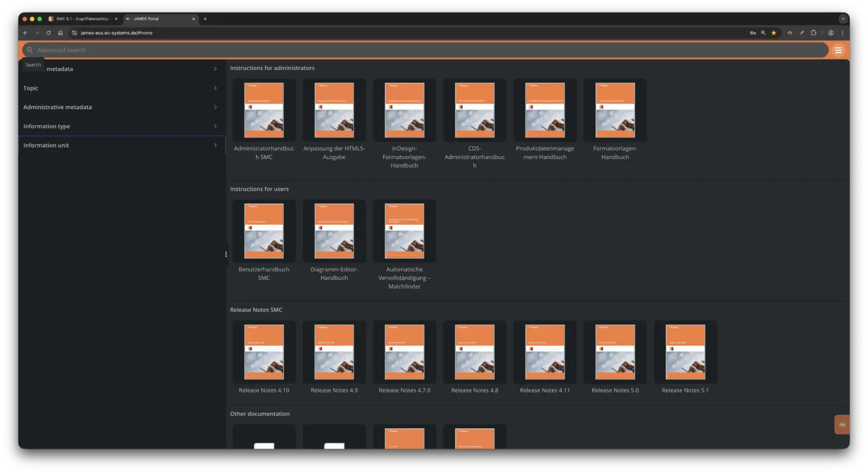Open the Benutzerhandbuch SMC document
Screen dimensions: 868x473
click(264, 232)
